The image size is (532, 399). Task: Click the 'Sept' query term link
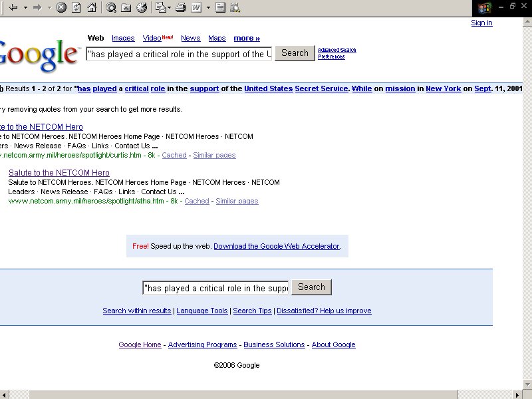point(483,89)
